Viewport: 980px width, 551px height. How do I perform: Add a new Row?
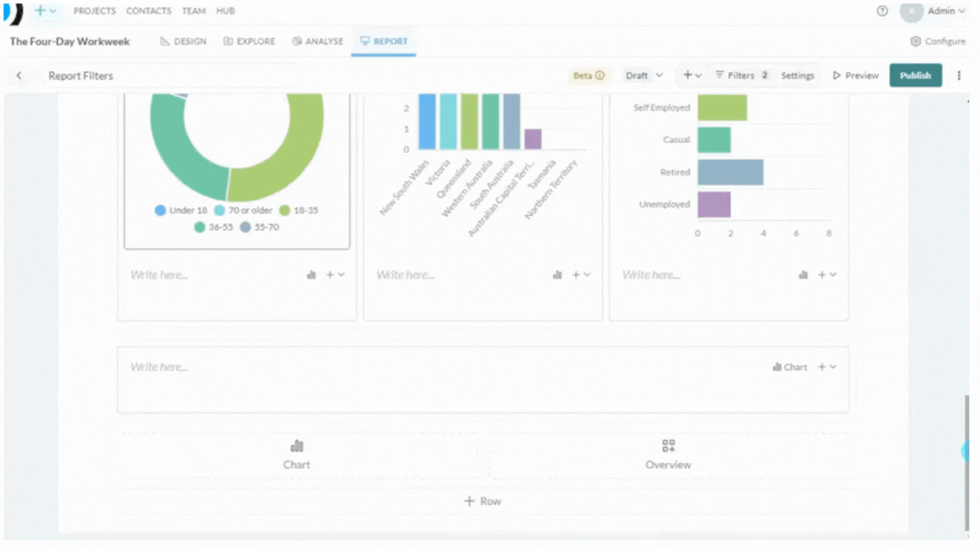[x=482, y=501]
